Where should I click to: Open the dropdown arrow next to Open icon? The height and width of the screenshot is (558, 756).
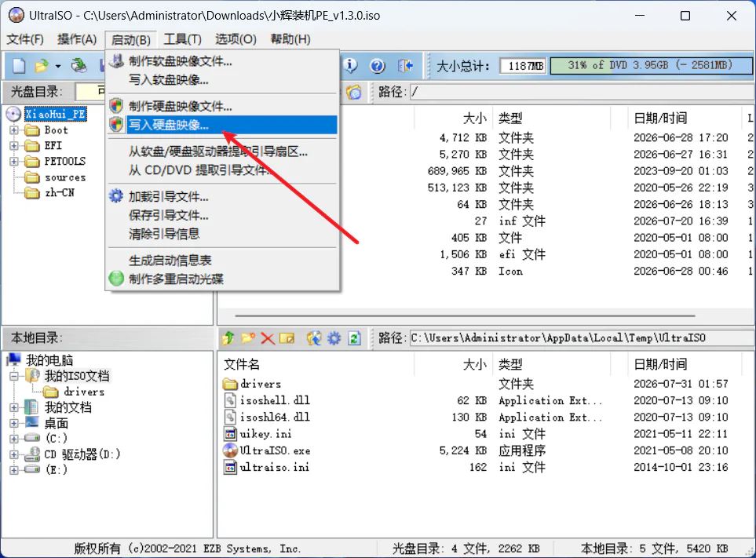click(58, 66)
